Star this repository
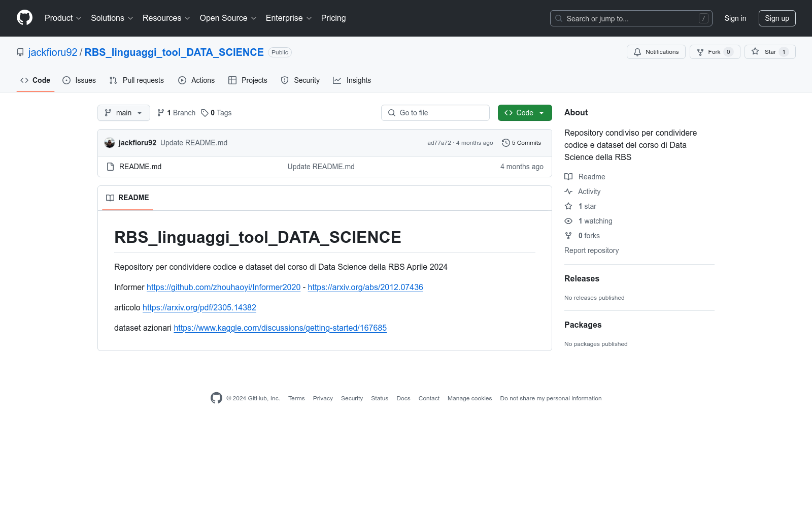 click(x=770, y=52)
